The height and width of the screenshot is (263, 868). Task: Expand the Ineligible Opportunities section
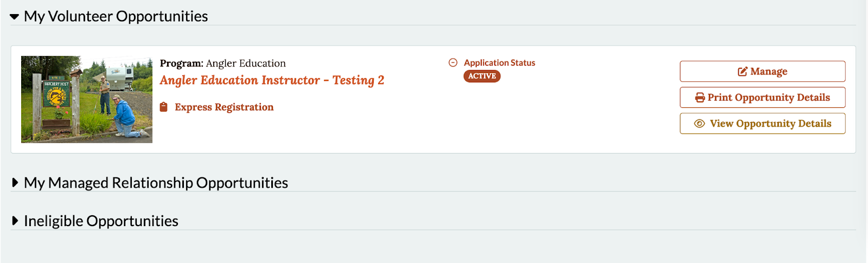click(x=15, y=221)
